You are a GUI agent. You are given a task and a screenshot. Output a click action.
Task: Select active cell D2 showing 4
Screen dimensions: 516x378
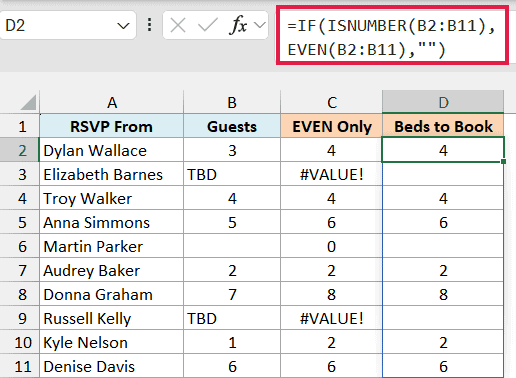click(443, 150)
